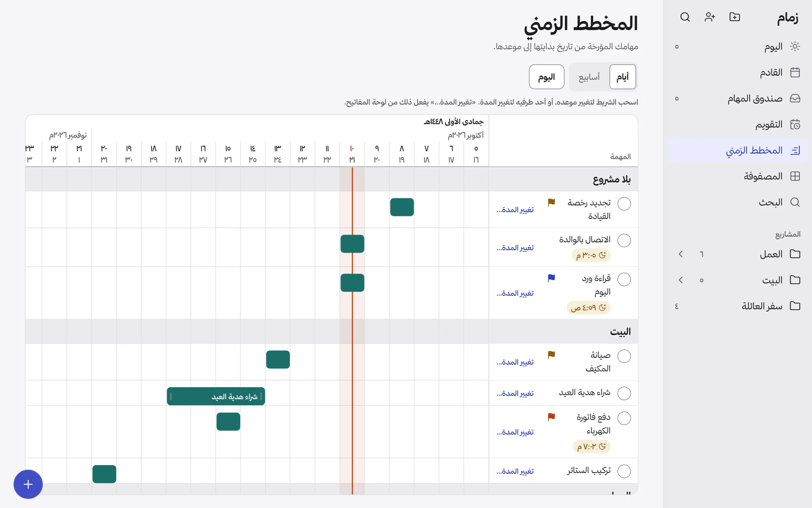
Task: Click the priority flag on تجديد رخصة القيادة
Action: tap(551, 202)
